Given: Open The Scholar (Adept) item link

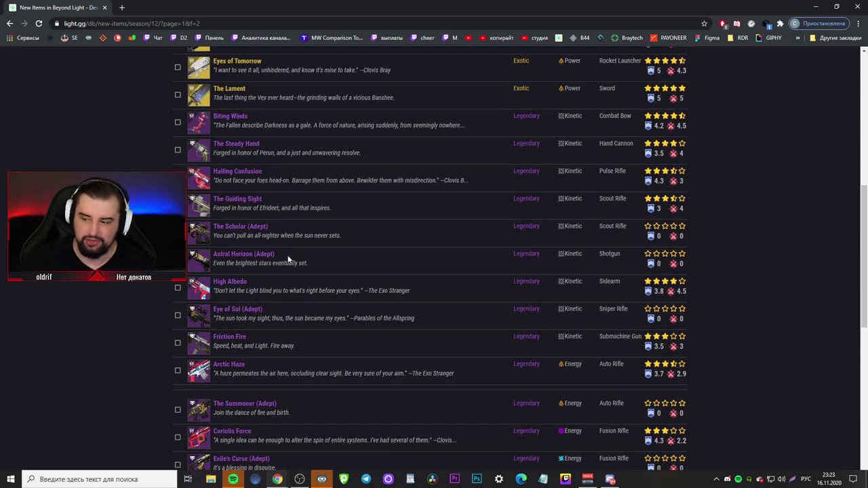Looking at the screenshot, I should pyautogui.click(x=240, y=226).
